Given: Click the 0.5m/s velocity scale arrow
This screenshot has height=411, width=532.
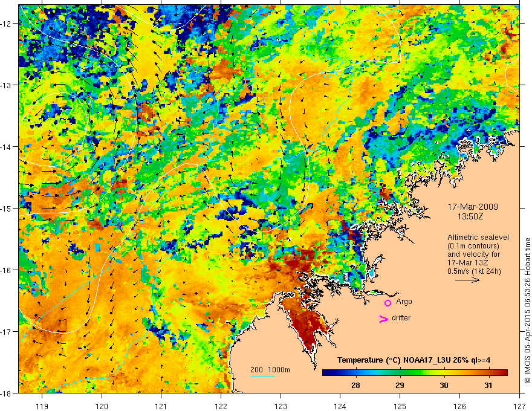Looking at the screenshot, I should click(467, 280).
